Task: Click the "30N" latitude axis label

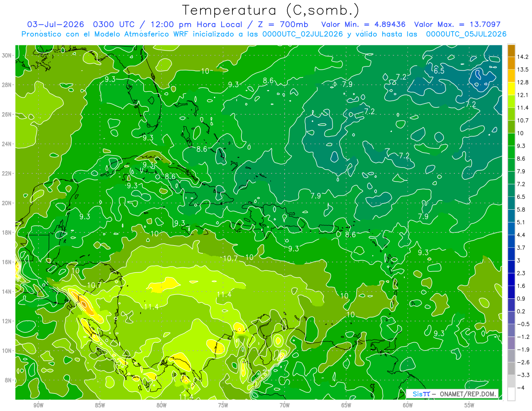Action: tap(6, 55)
